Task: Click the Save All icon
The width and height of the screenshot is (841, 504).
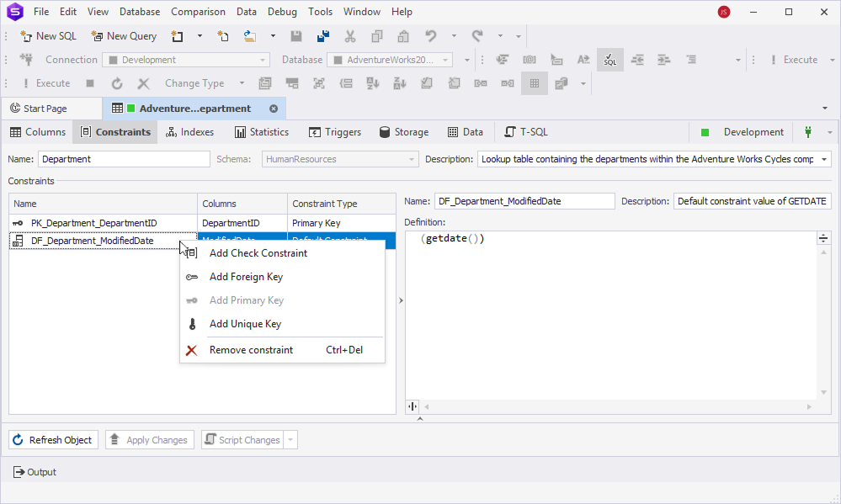Action: point(323,36)
